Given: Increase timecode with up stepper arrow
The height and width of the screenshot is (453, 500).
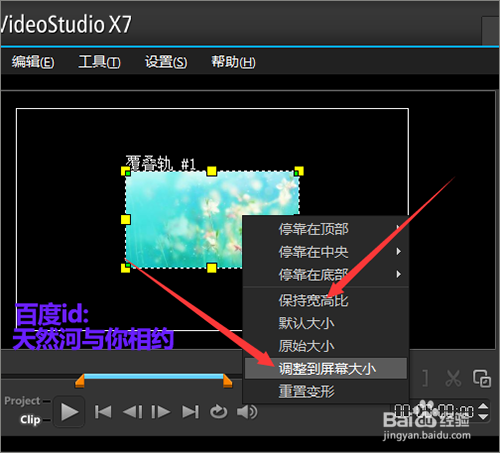Looking at the screenshot, I should pos(483,406).
